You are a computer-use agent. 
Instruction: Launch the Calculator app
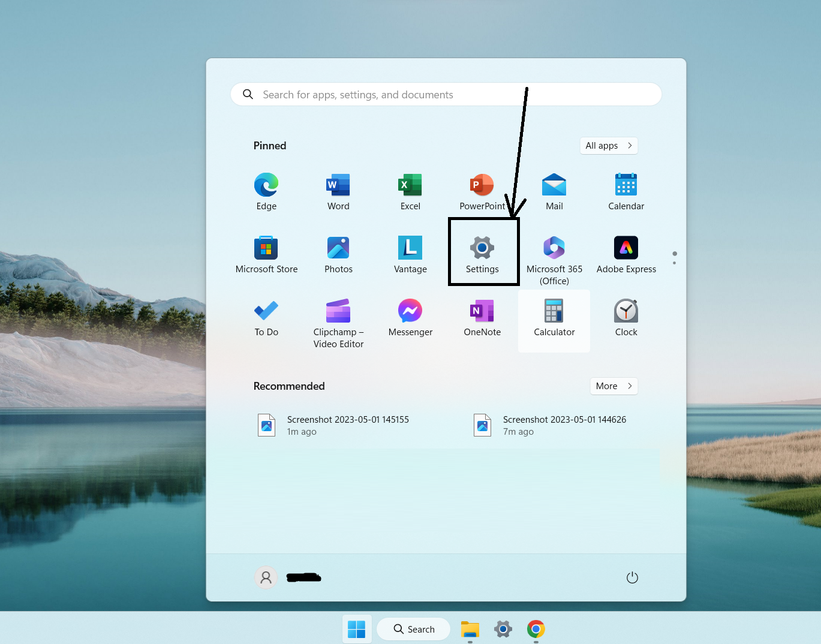554,318
